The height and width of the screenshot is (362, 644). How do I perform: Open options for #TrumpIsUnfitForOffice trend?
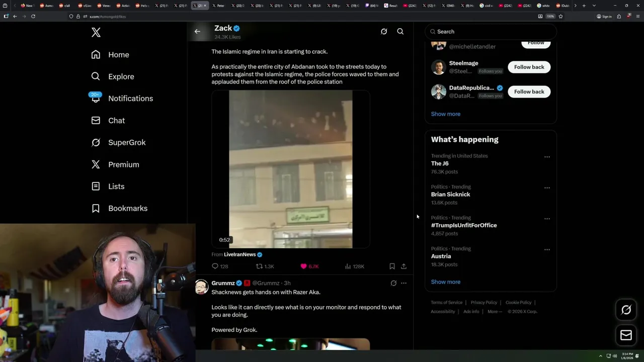point(547,219)
